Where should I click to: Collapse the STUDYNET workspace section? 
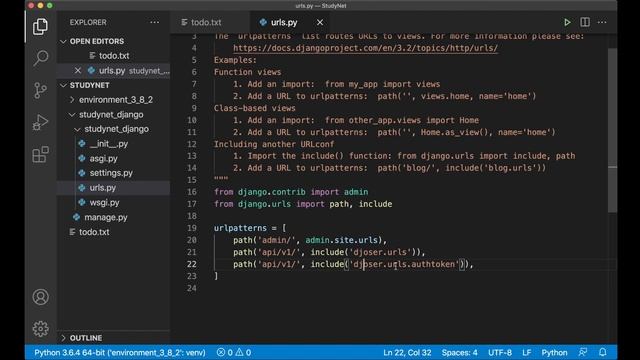[63, 85]
